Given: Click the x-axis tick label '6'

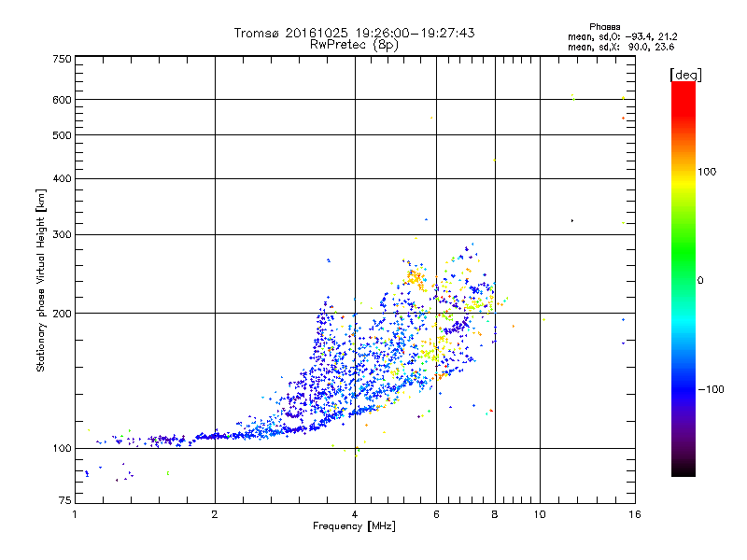Looking at the screenshot, I should tap(436, 514).
